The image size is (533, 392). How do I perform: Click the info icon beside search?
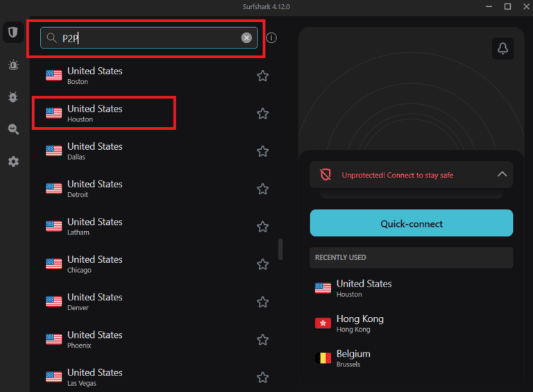(271, 37)
